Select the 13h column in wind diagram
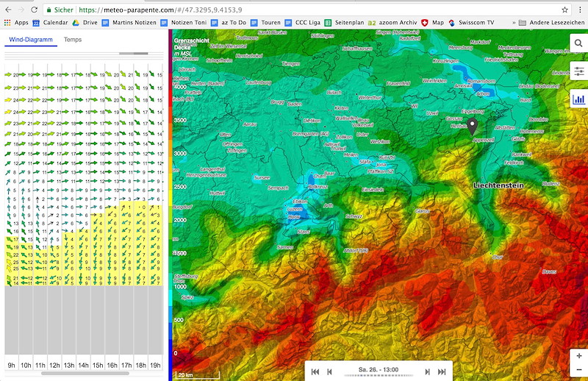This screenshot has width=588, height=381. click(x=69, y=365)
